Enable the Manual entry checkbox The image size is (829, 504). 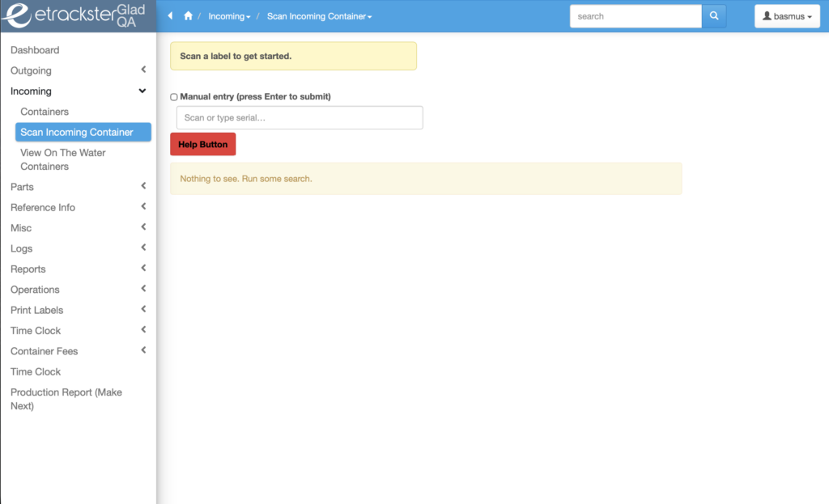(174, 97)
